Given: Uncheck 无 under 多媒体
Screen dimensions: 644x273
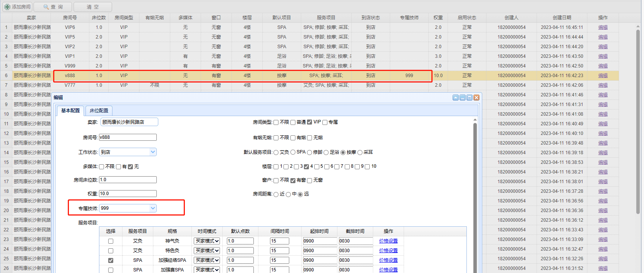Looking at the screenshot, I should (130, 167).
